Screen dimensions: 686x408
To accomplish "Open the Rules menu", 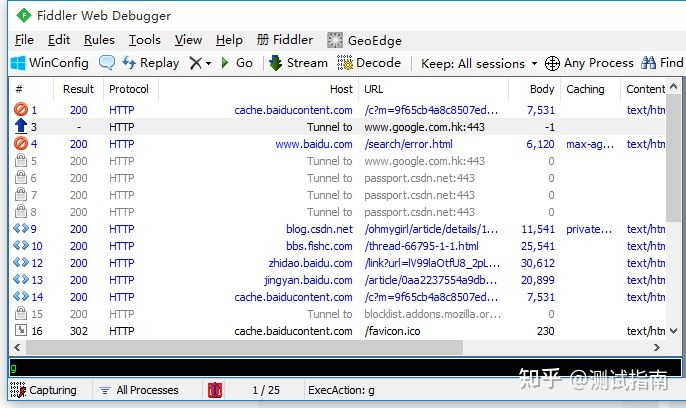I will (x=99, y=40).
